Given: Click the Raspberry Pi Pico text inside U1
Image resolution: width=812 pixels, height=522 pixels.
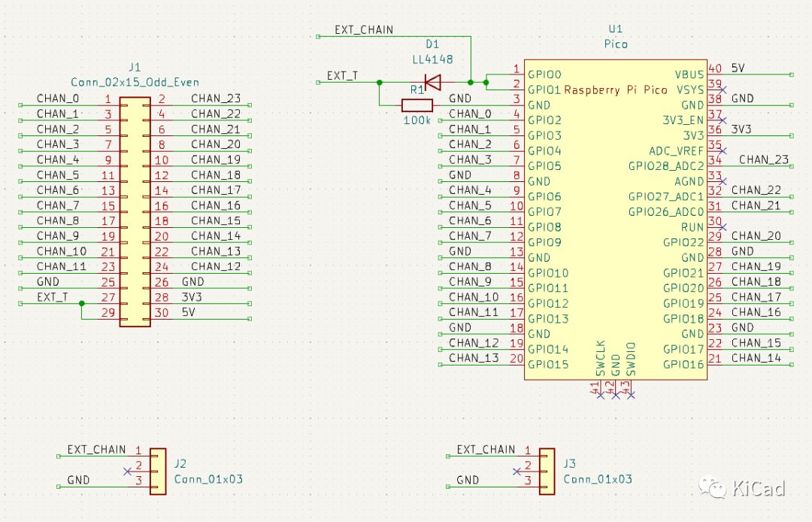Looking at the screenshot, I should pos(616,90).
